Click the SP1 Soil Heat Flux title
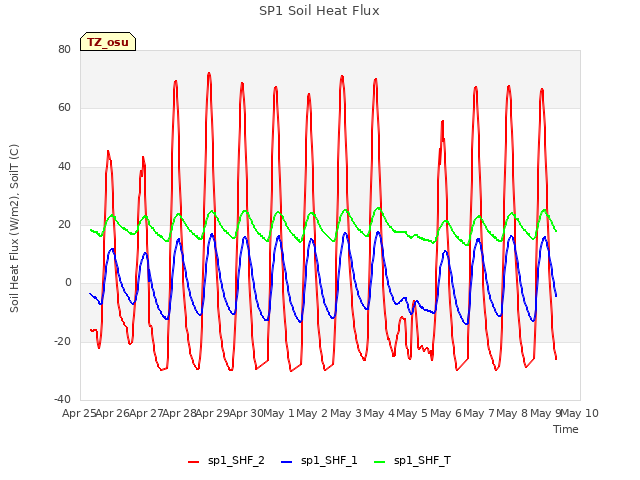The height and width of the screenshot is (480, 640). (319, 11)
